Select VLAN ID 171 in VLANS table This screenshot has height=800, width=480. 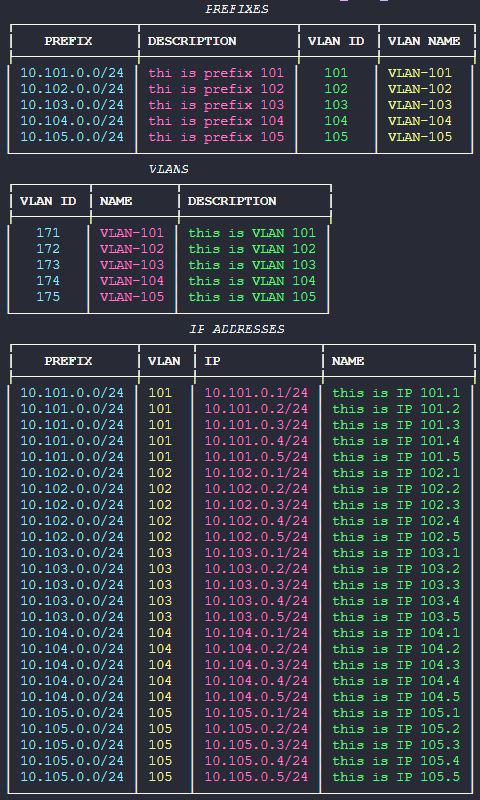(x=48, y=233)
